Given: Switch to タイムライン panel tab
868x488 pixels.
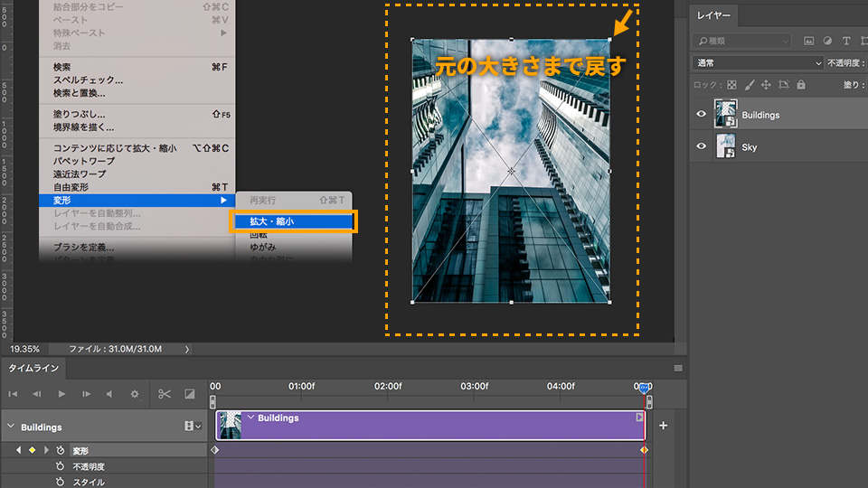Looking at the screenshot, I should [33, 368].
